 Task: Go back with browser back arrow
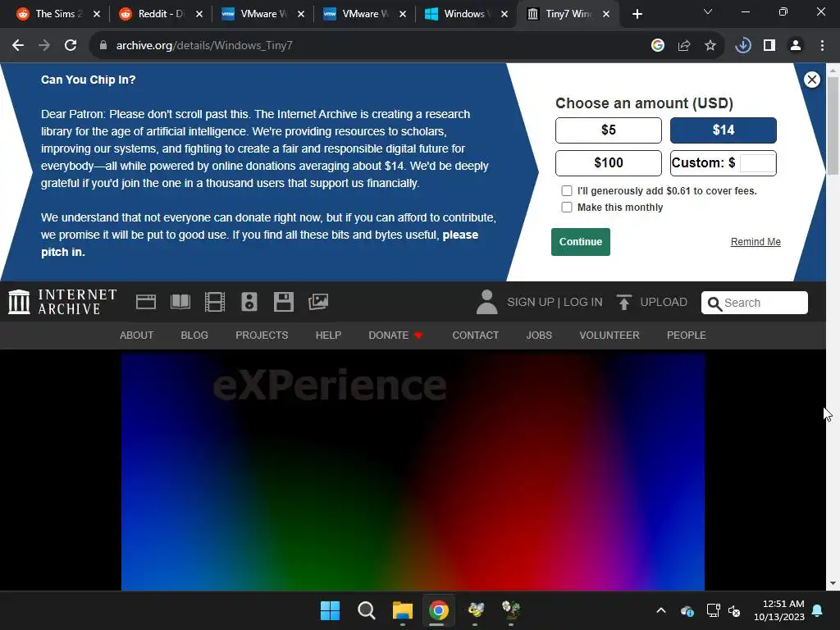[18, 46]
